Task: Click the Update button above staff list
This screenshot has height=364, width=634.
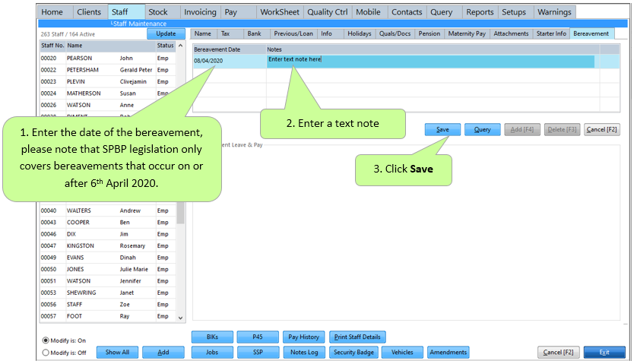Action: (x=165, y=34)
